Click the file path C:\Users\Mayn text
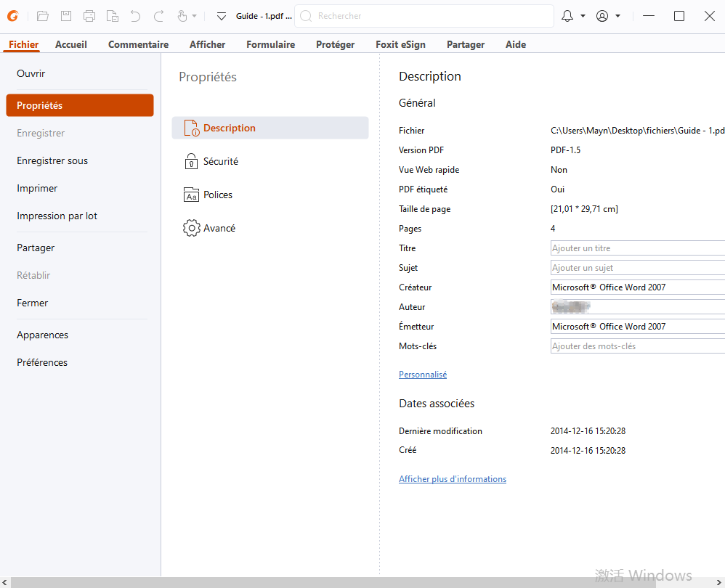The height and width of the screenshot is (588, 725). (x=638, y=131)
